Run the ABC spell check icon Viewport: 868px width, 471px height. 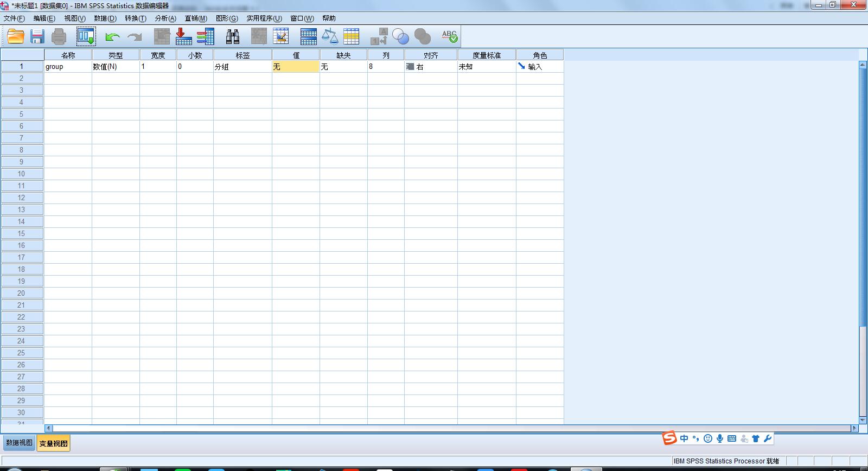coord(449,36)
